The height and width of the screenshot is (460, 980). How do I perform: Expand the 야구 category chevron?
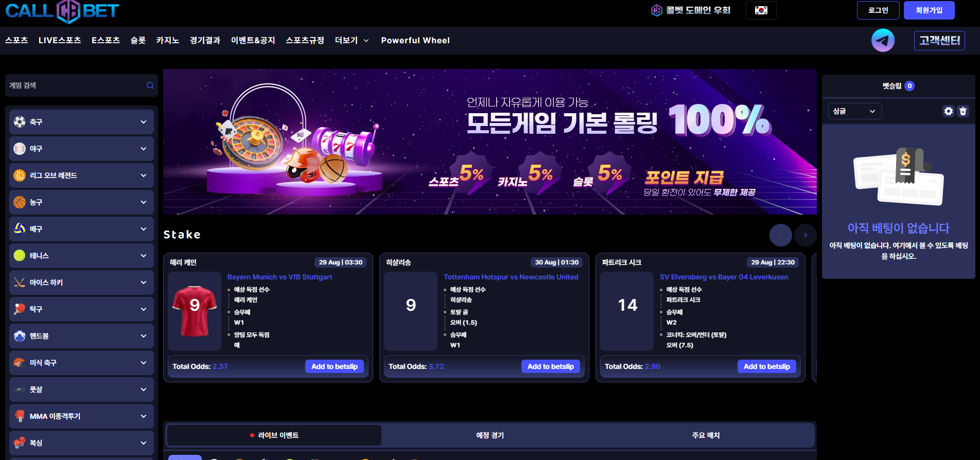click(144, 149)
